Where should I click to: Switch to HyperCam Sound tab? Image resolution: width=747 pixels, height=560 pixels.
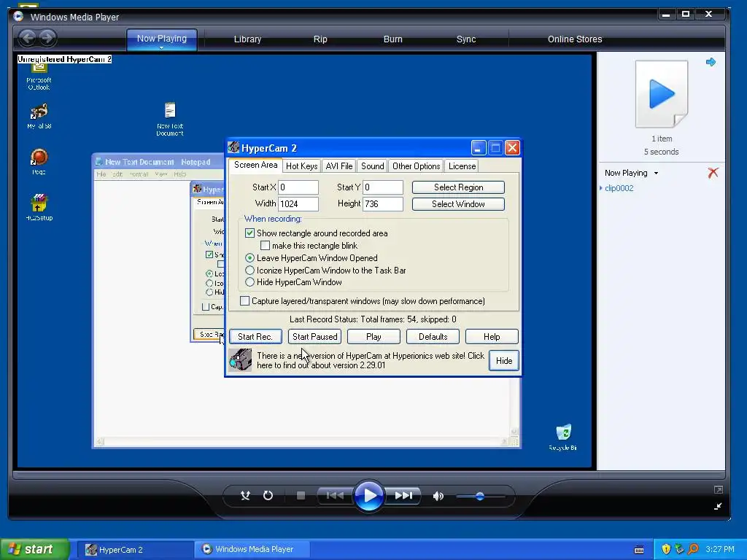pos(372,166)
